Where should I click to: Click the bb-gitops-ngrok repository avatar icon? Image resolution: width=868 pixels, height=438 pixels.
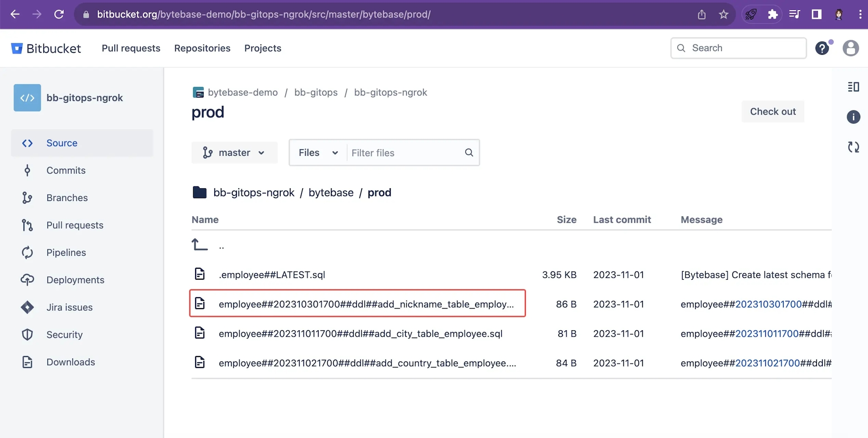coord(27,98)
